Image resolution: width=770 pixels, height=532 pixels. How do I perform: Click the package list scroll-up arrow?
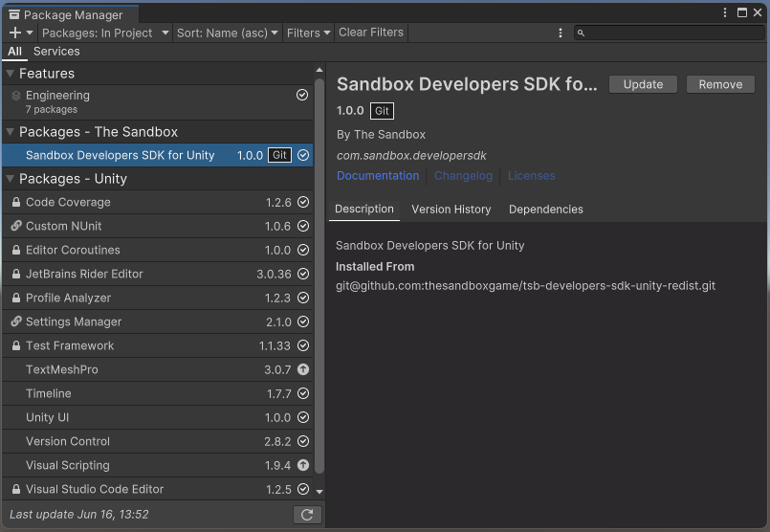click(319, 70)
